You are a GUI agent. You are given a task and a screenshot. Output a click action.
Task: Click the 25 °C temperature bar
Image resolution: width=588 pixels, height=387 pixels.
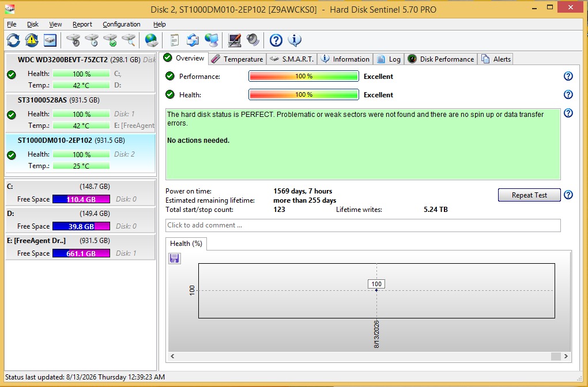[81, 166]
